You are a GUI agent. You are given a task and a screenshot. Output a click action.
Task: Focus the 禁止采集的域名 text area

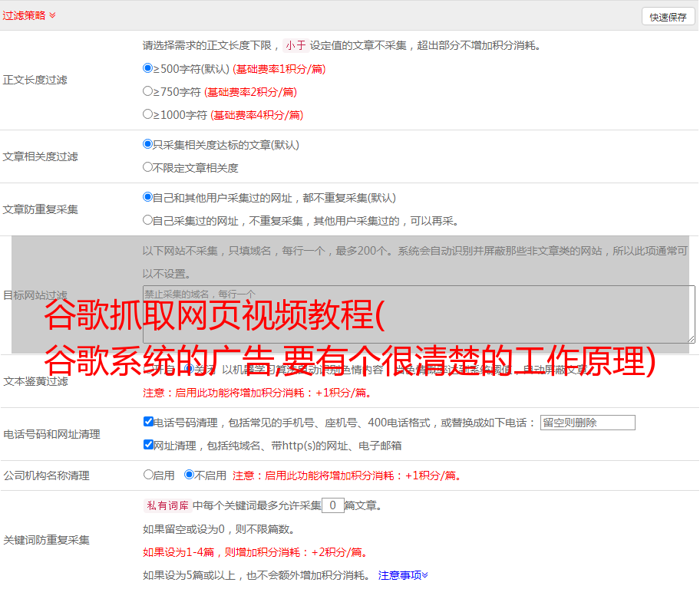tap(418, 314)
